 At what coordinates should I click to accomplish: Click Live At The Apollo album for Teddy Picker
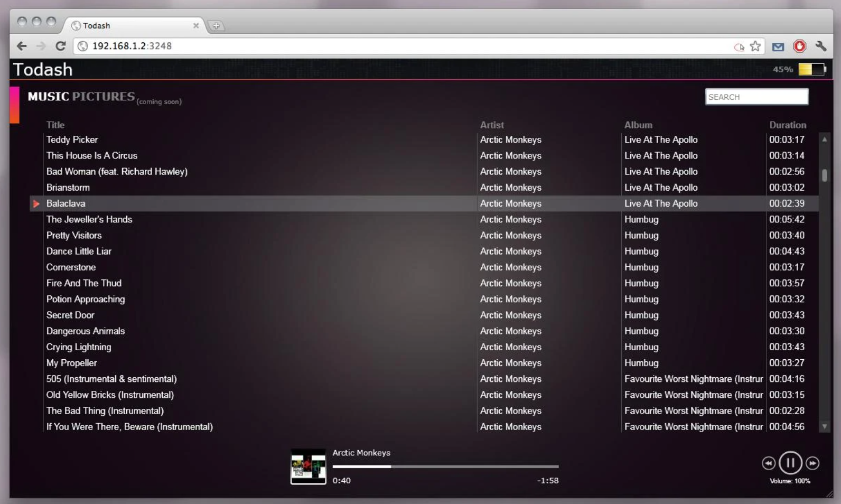661,140
